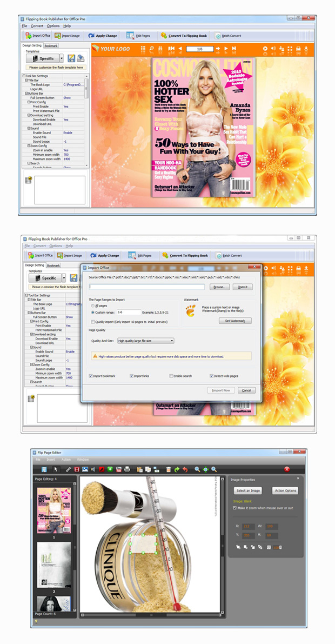Go to the previous flipbook page

pos(180,49)
